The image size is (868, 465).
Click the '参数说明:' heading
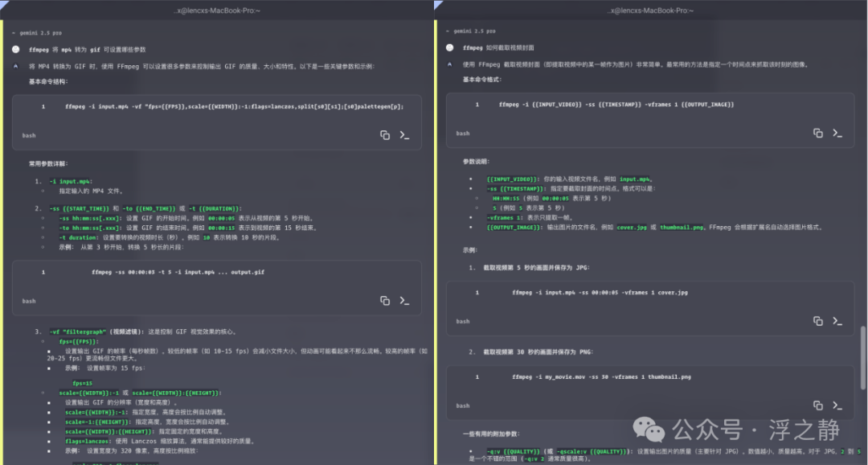click(477, 161)
